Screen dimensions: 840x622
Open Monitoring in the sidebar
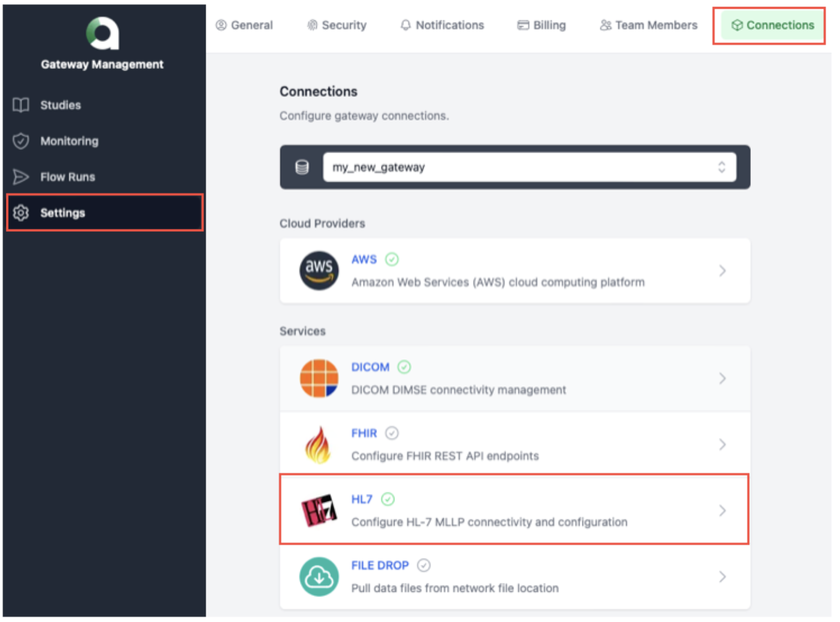coord(105,141)
